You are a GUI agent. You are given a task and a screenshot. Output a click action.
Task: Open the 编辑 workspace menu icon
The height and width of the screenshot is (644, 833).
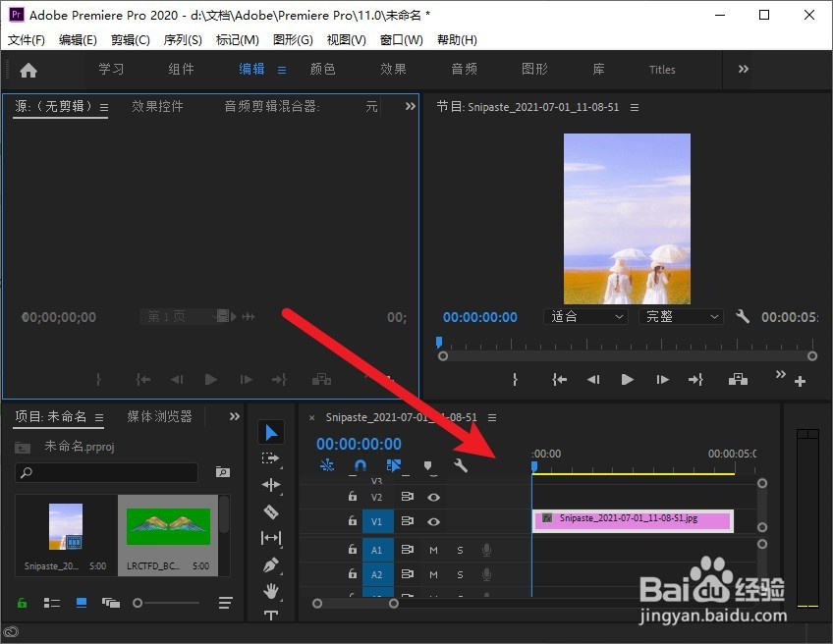click(282, 70)
